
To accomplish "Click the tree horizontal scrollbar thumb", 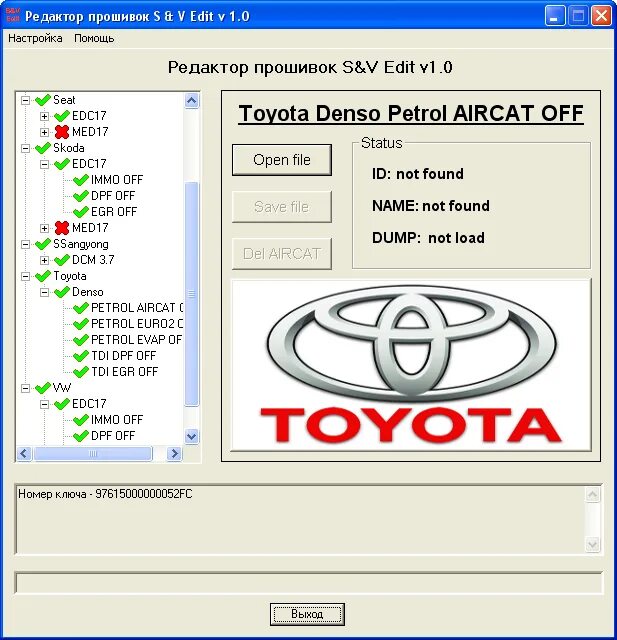I will click(93, 453).
